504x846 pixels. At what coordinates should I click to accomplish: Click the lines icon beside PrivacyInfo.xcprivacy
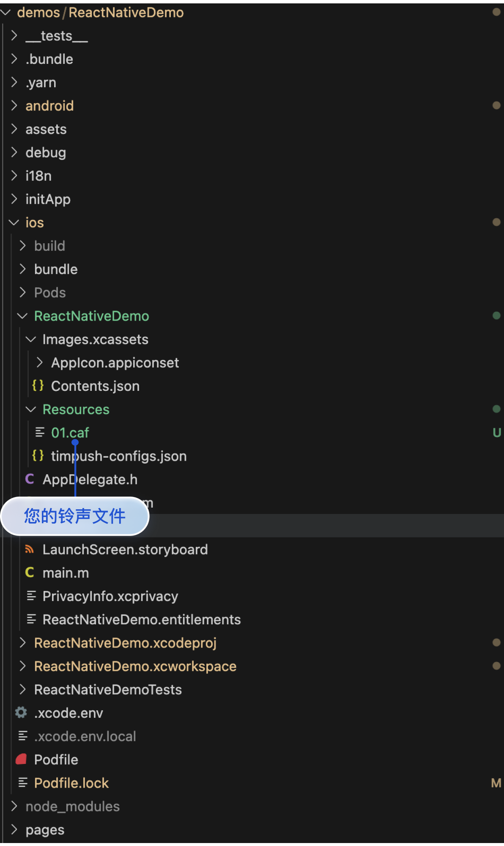click(31, 596)
